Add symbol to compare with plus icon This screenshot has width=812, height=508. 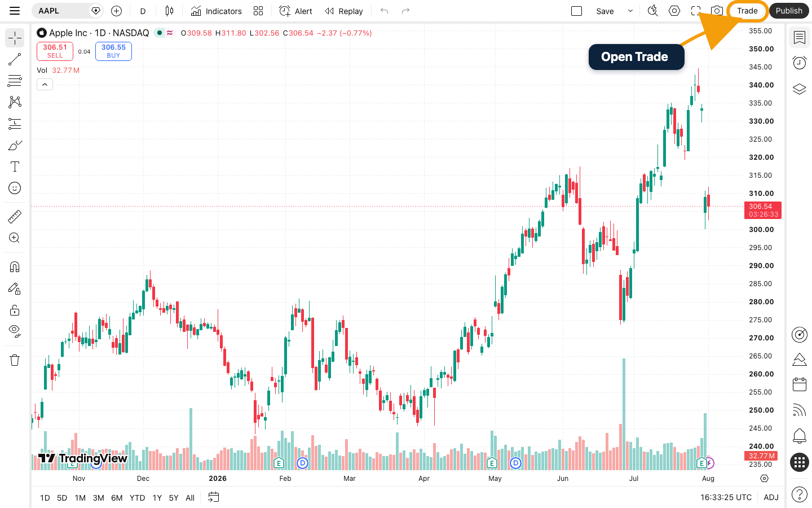(117, 11)
